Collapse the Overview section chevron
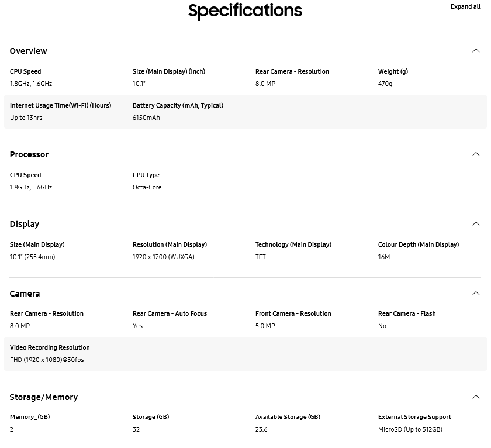 (x=476, y=51)
